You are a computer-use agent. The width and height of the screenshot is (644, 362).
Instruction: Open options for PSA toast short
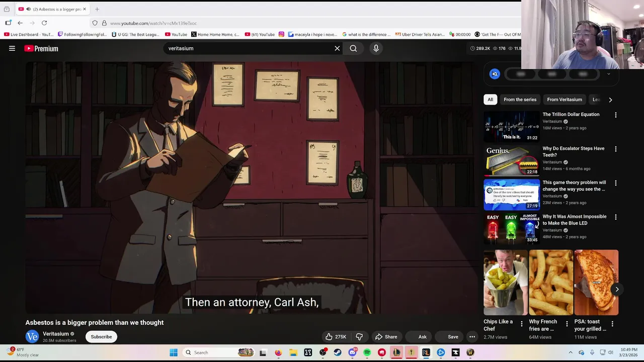point(612,324)
